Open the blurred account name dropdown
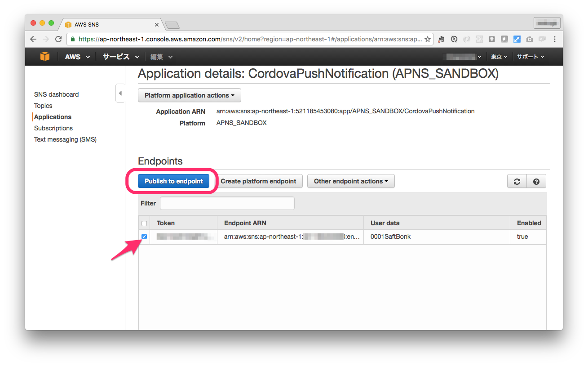 point(462,57)
